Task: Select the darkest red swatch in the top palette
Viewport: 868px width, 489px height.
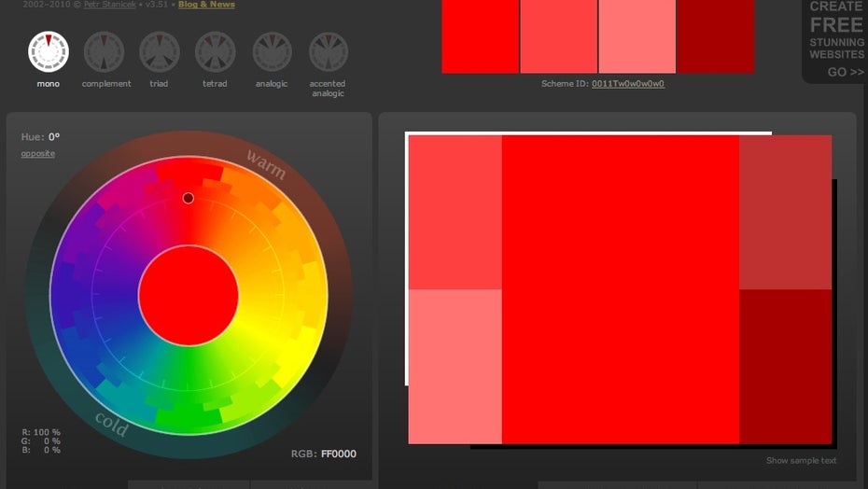Action: click(716, 36)
